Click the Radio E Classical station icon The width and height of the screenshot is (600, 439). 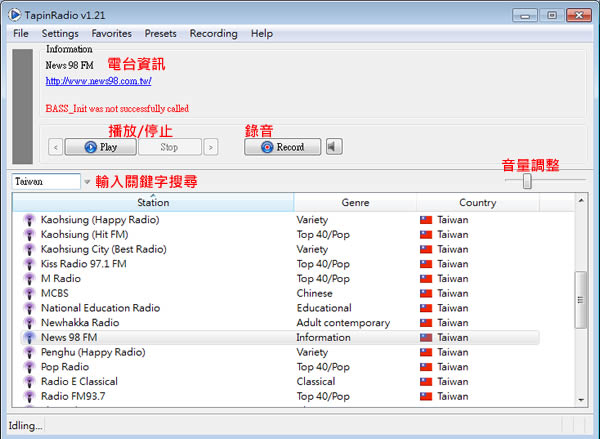29,382
